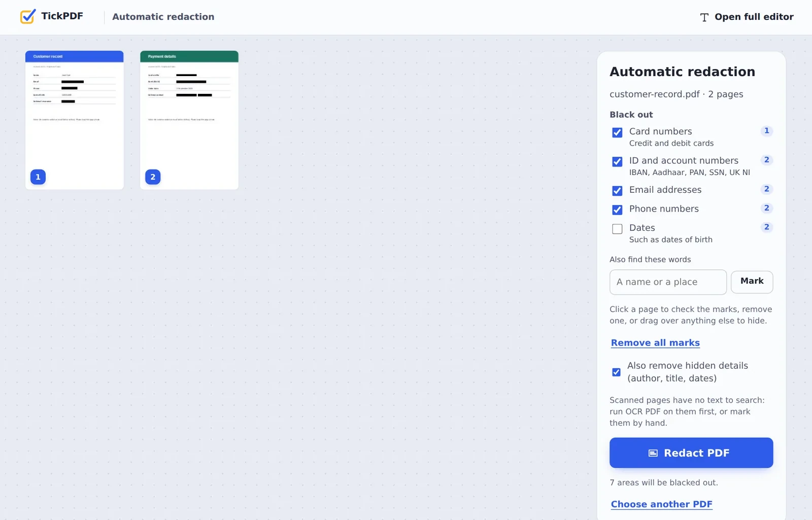Viewport: 812px width, 520px height.
Task: Click 'IBAN, Aadhaar, PAN, SSN, UK NI' text
Action: 689,172
